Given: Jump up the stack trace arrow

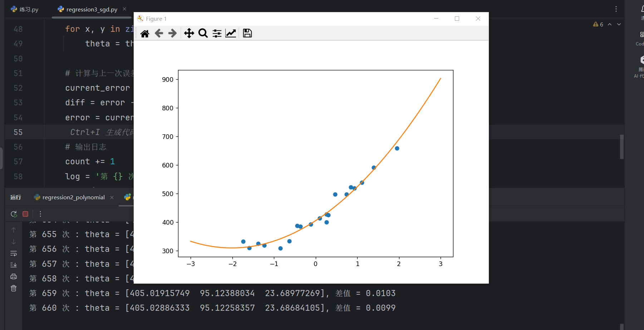Looking at the screenshot, I should [x=14, y=230].
